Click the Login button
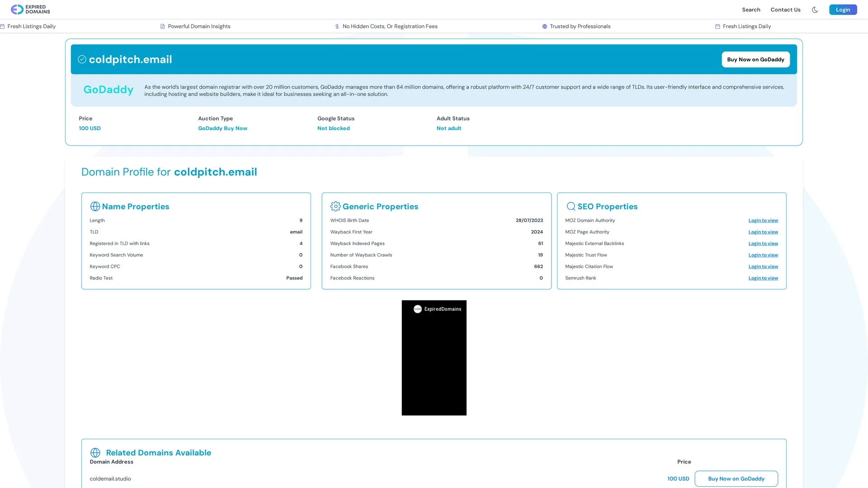868x488 pixels. [843, 9]
